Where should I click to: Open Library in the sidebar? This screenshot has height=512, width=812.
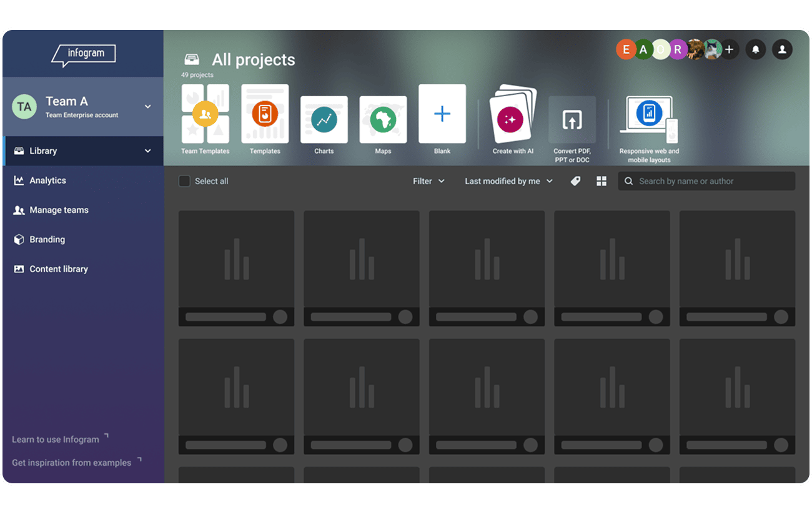click(83, 151)
